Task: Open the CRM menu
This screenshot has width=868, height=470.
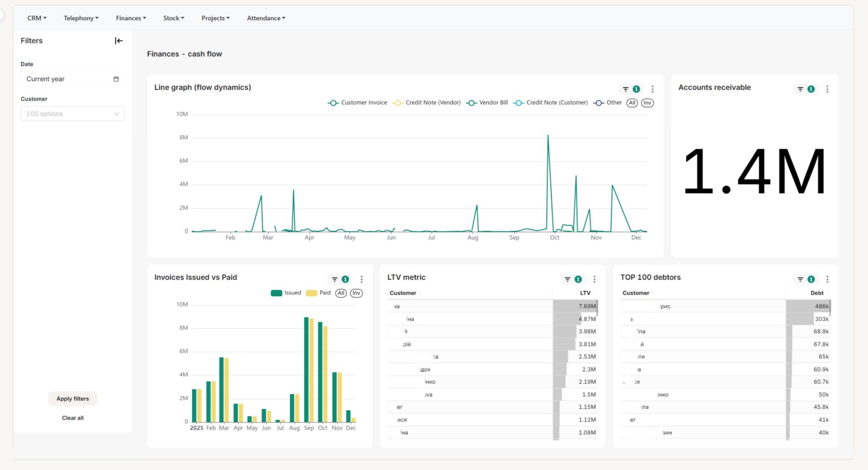Action: [37, 18]
